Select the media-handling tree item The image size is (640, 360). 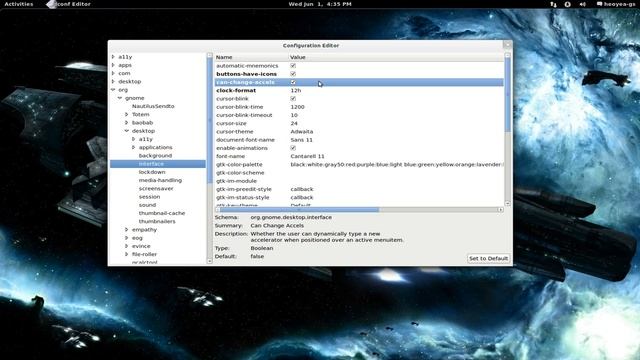[x=160, y=180]
